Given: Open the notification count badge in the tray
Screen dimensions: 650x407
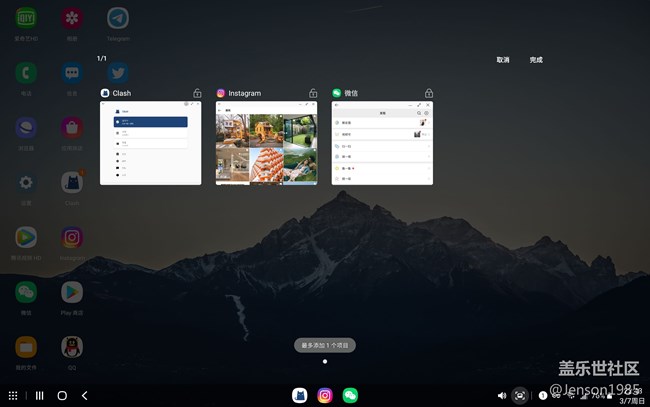Looking at the screenshot, I should [543, 396].
